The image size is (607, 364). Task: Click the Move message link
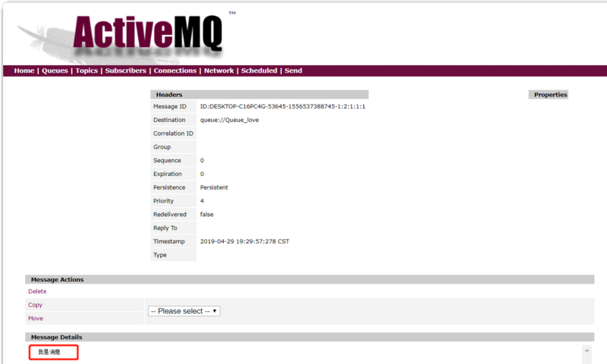tap(35, 318)
